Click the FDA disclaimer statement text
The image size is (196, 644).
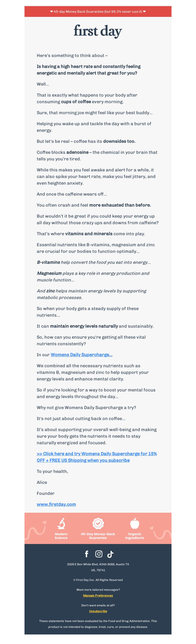(98, 624)
